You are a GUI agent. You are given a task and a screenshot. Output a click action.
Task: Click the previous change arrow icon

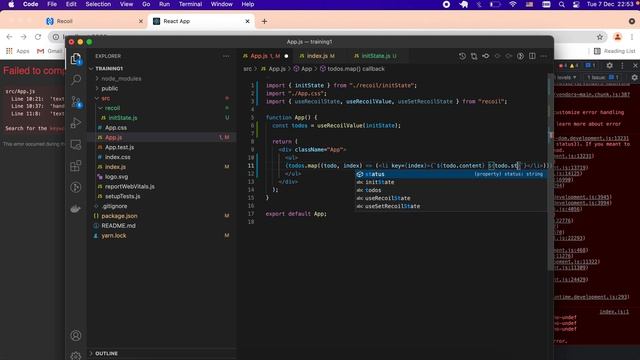pyautogui.click(x=497, y=56)
